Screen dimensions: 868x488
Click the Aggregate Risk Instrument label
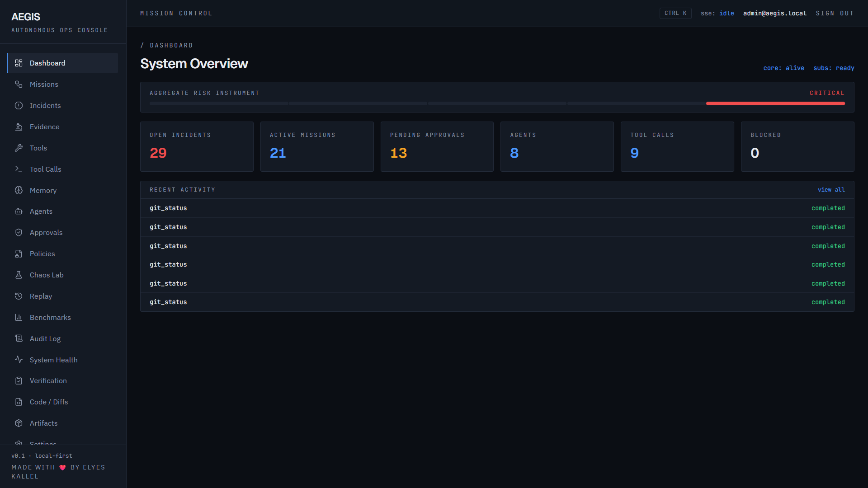(204, 93)
